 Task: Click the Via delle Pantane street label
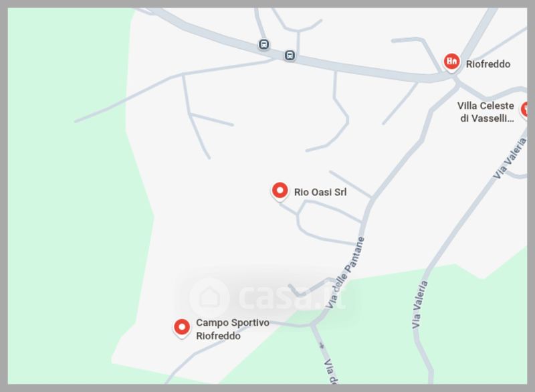point(345,272)
